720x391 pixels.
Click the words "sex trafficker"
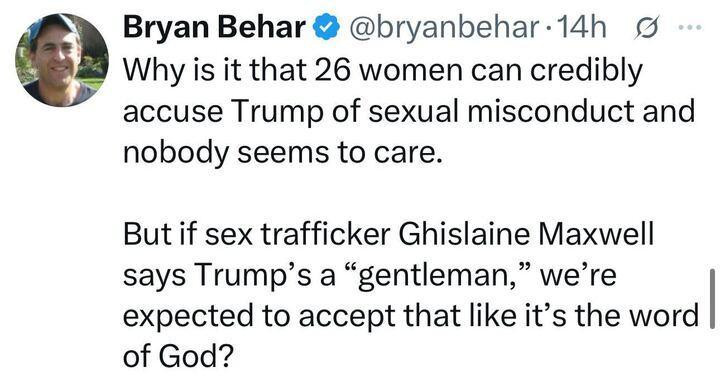pyautogui.click(x=297, y=235)
